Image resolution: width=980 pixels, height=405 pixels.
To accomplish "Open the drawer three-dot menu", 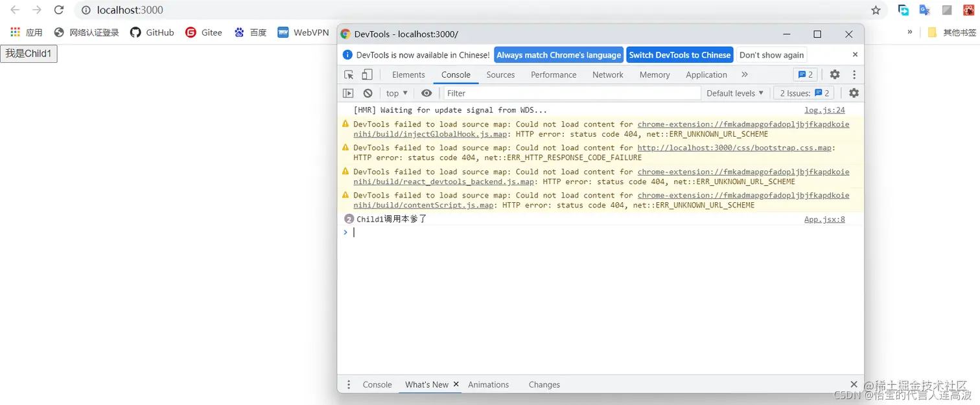I will click(349, 385).
